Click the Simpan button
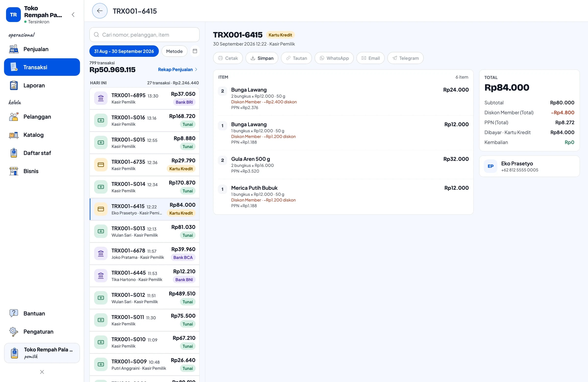This screenshot has width=588, height=382. (262, 58)
